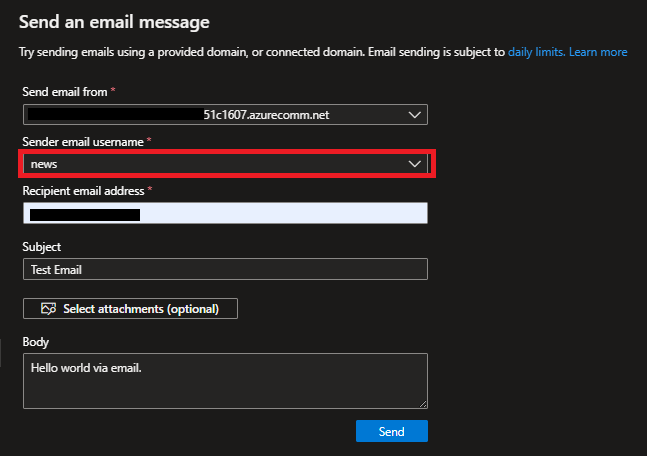This screenshot has height=456, width=647.
Task: Click the Body label text
Action: coord(36,342)
